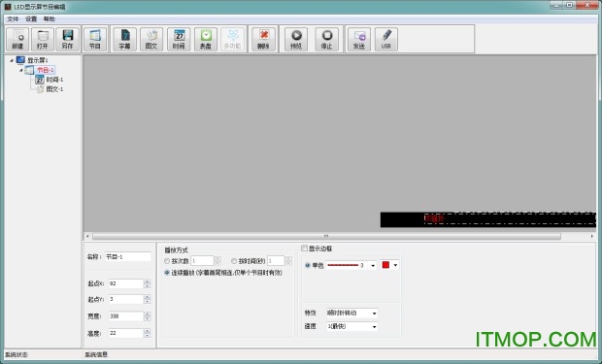Click the 起点X input field

click(x=126, y=283)
